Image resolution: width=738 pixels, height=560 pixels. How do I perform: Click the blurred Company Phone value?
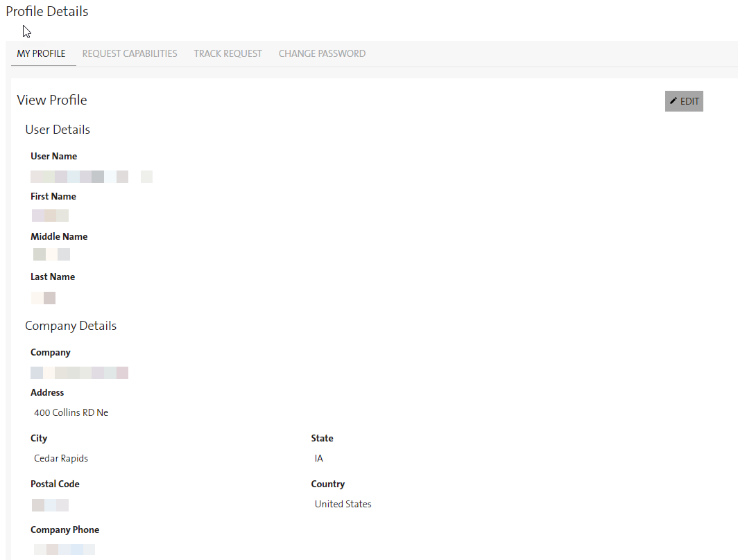(64, 550)
